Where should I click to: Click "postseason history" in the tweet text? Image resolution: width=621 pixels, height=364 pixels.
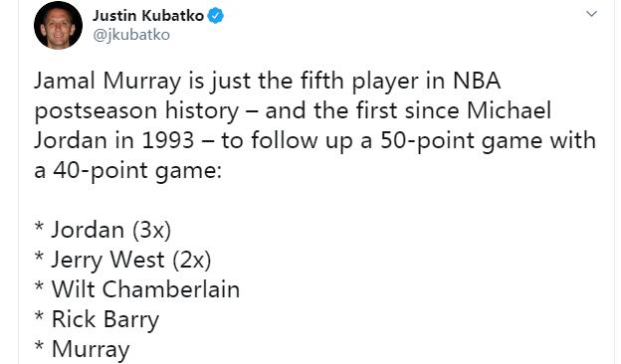point(136,111)
